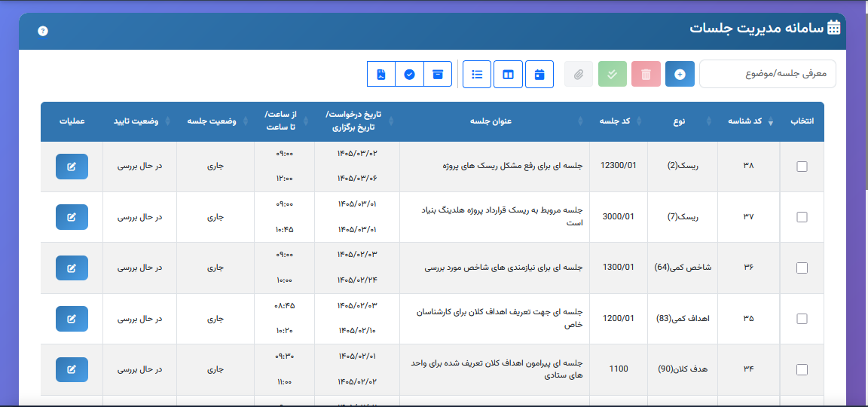868x407 pixels.
Task: Click the انتخاب column header
Action: pyautogui.click(x=802, y=121)
